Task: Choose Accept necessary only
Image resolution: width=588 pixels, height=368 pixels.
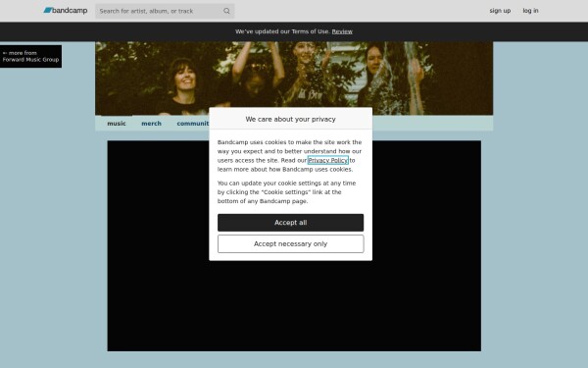Action: (290, 244)
